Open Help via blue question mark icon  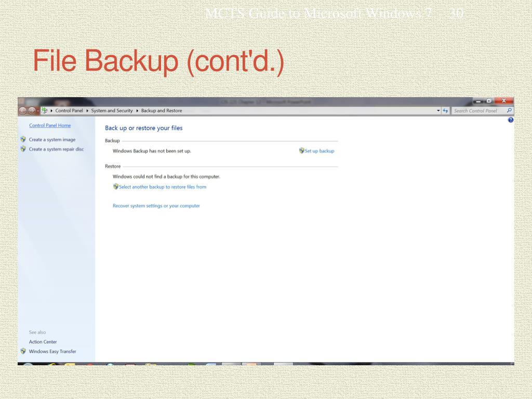tap(511, 120)
